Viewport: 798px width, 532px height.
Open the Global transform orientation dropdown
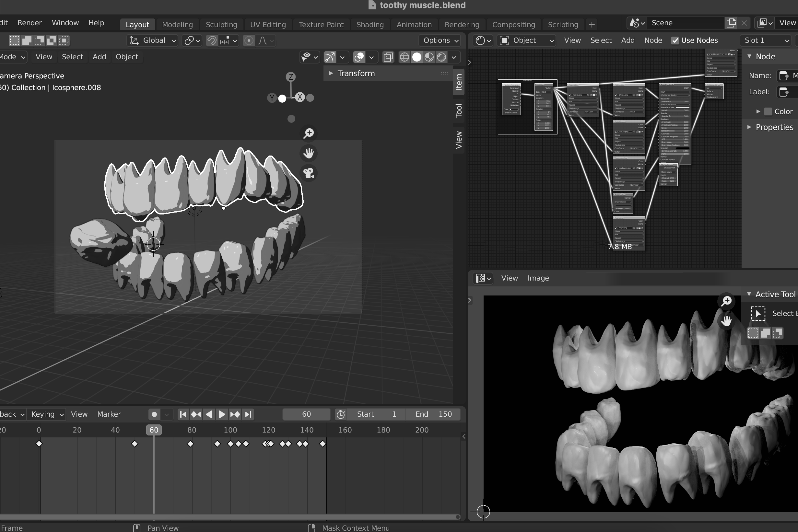(153, 41)
